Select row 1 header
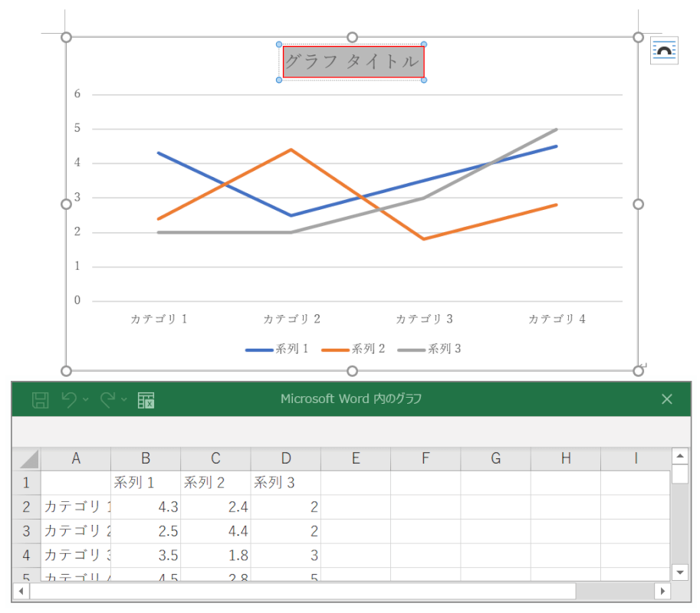 pos(26,483)
